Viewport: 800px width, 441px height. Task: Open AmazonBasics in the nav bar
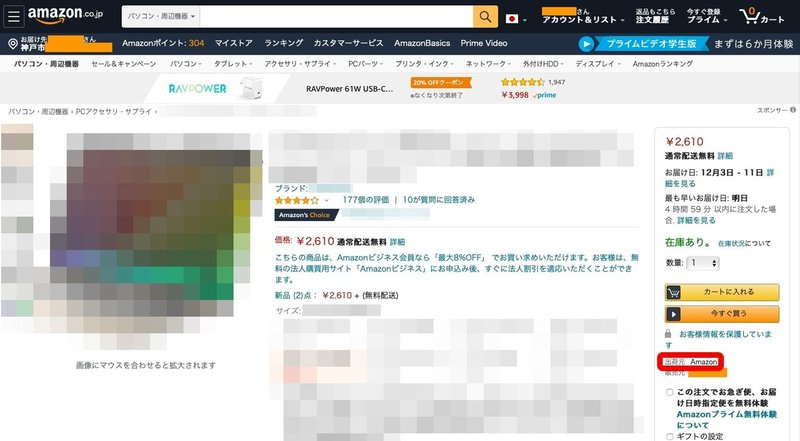point(422,43)
